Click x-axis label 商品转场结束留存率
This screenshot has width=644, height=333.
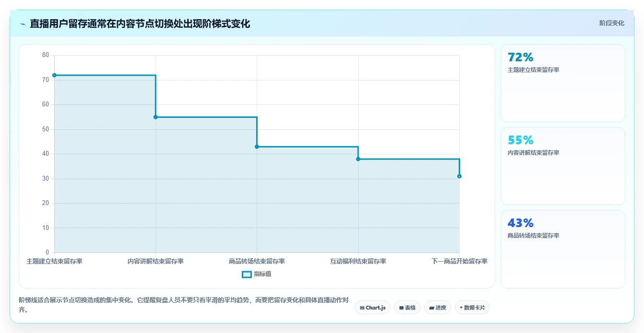point(257,262)
